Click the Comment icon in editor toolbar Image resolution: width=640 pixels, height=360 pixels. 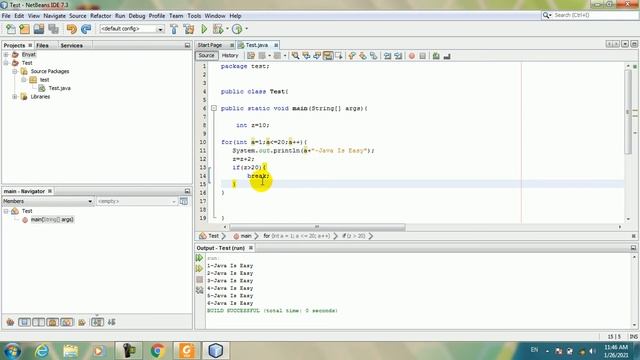tap(436, 56)
